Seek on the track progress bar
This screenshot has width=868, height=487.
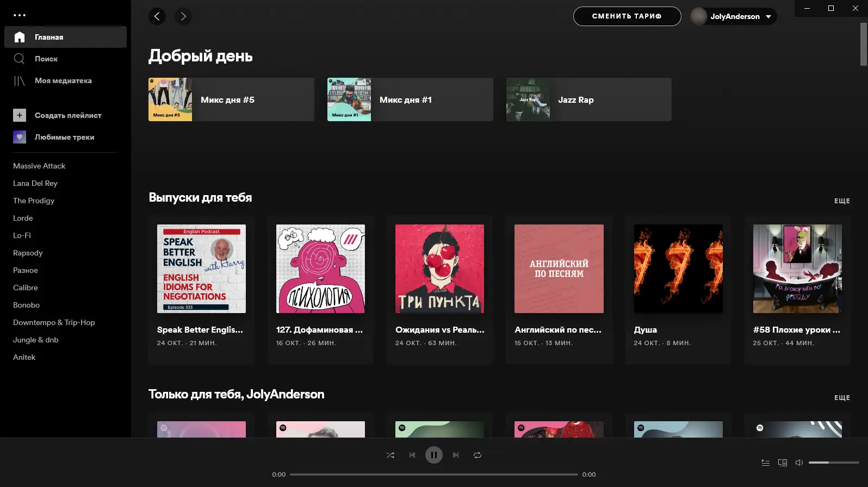click(x=434, y=474)
